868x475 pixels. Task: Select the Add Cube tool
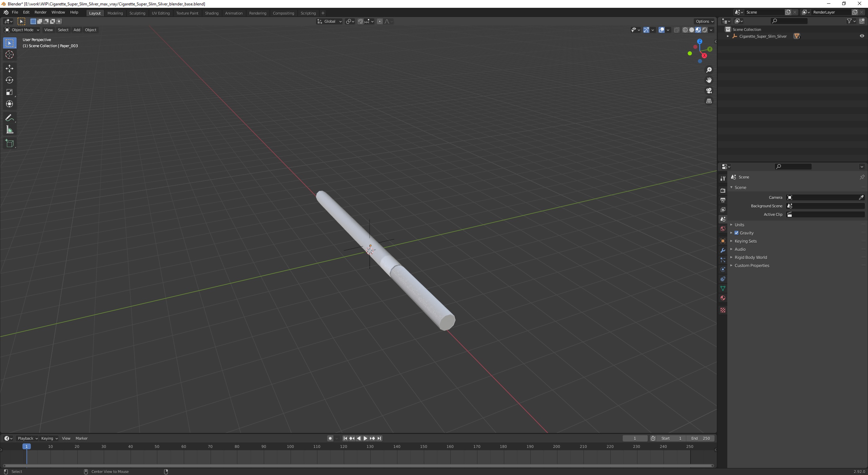[9, 144]
